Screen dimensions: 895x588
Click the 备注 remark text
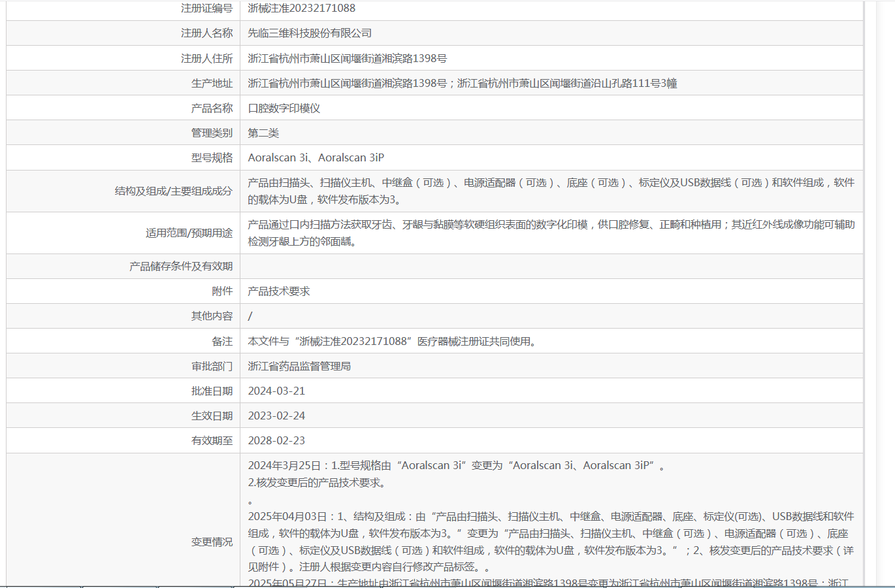393,341
